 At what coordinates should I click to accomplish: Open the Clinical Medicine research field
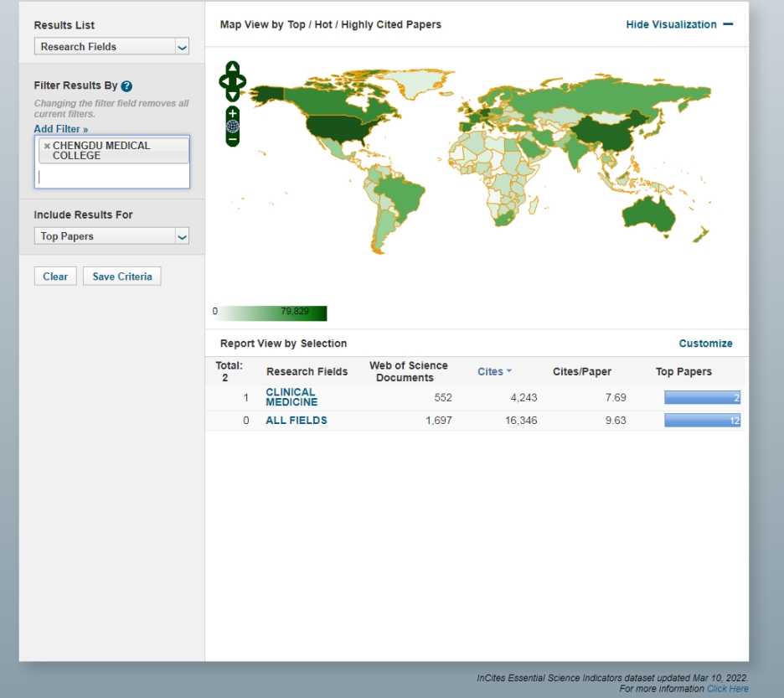[x=291, y=397]
